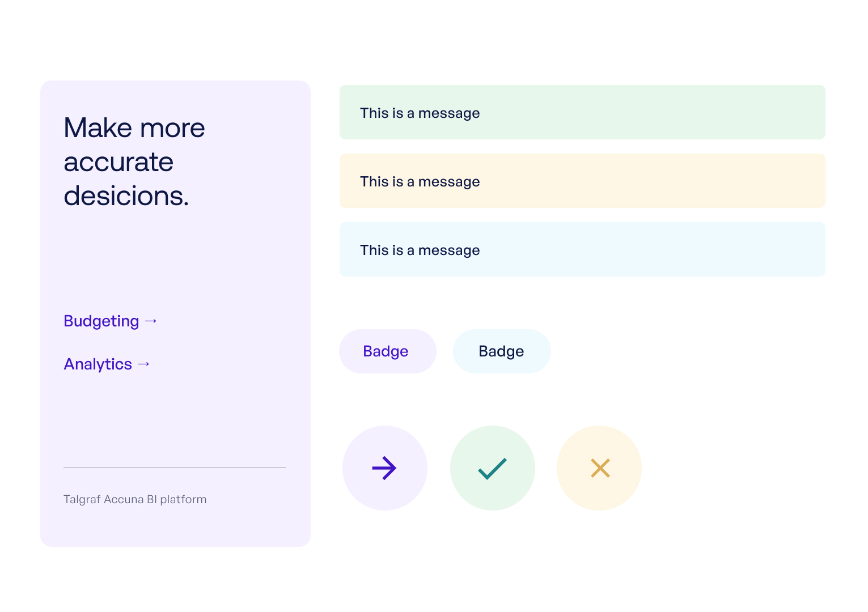This screenshot has height=612, width=868.
Task: Select the green message banner
Action: 582,112
